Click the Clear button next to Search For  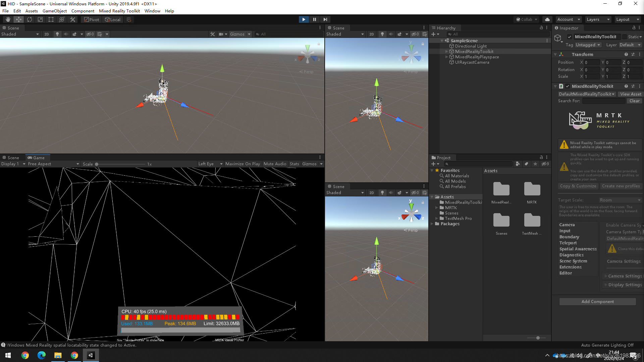pos(635,101)
